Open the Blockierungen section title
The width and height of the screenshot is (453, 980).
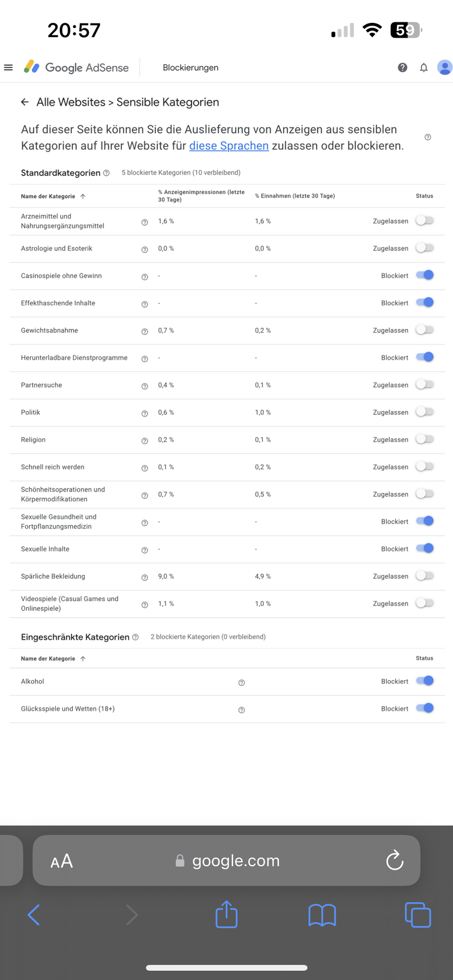click(x=191, y=68)
